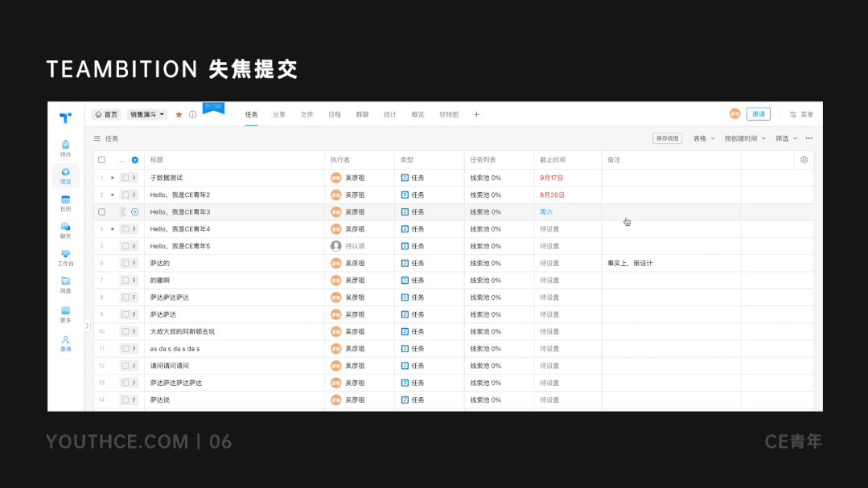The height and width of the screenshot is (488, 868).
Task: Expand the collapsed left panel chevron
Action: click(x=87, y=326)
